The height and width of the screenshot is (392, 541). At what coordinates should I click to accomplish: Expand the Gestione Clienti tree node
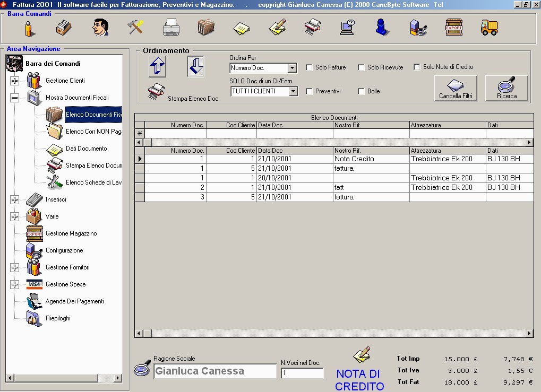pos(14,81)
